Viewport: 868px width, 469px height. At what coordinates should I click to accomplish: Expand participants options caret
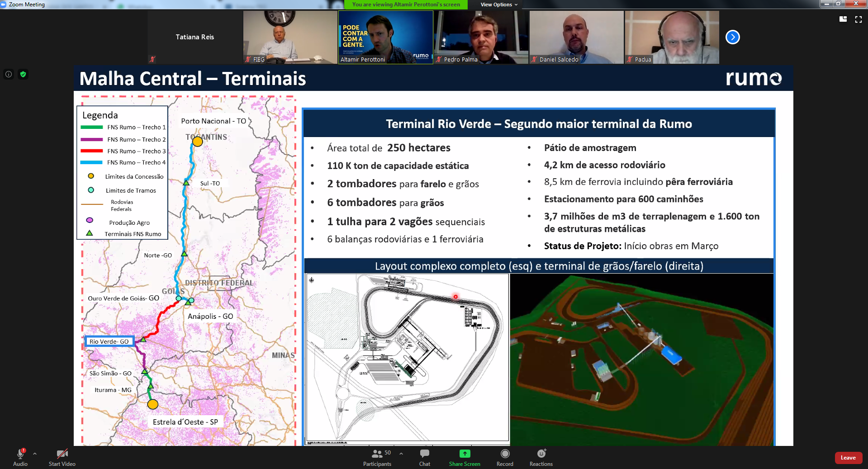coord(401,454)
